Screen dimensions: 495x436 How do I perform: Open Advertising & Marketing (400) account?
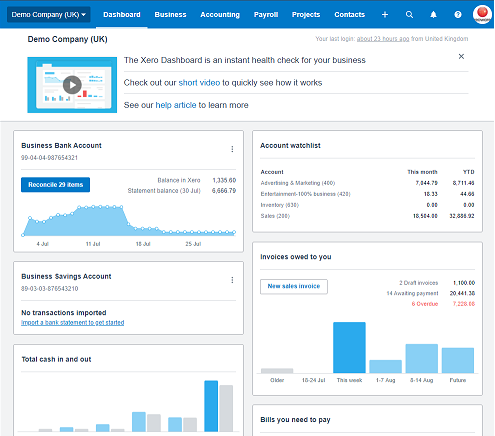[x=298, y=183]
